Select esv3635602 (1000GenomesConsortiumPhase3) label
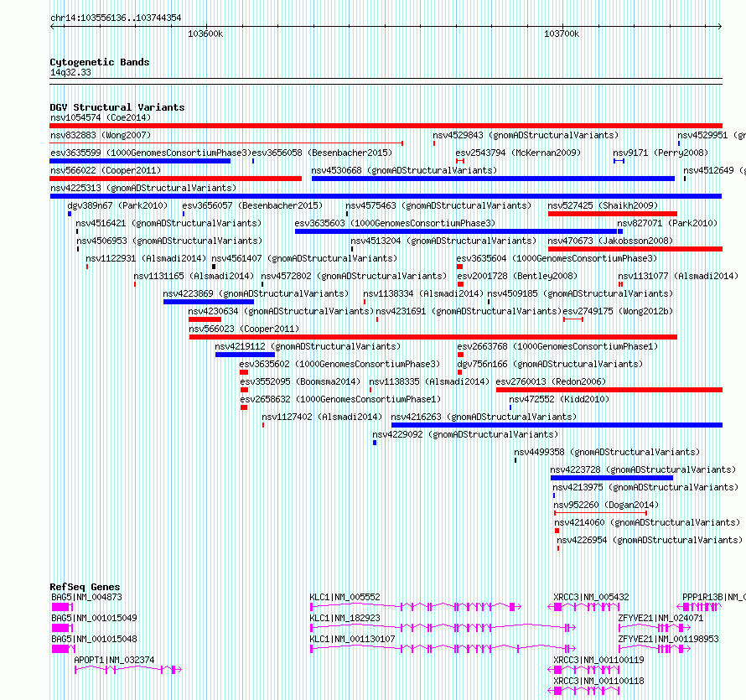The image size is (746, 700). click(x=339, y=364)
